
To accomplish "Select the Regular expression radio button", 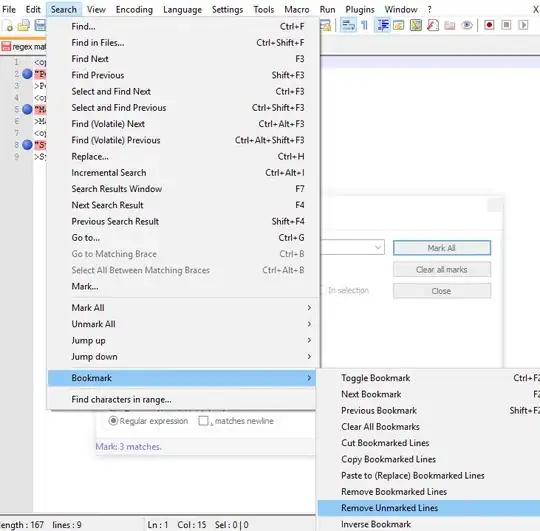I will click(113, 421).
